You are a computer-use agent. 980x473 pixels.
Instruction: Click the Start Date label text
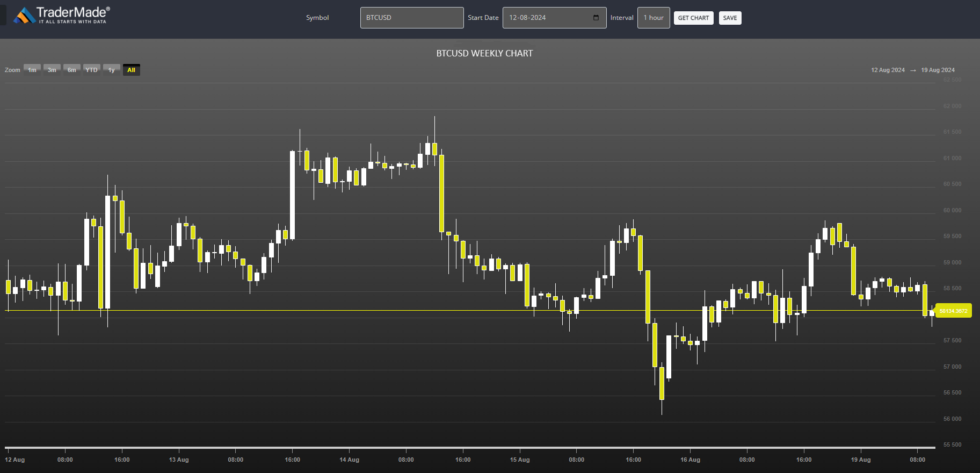point(483,18)
